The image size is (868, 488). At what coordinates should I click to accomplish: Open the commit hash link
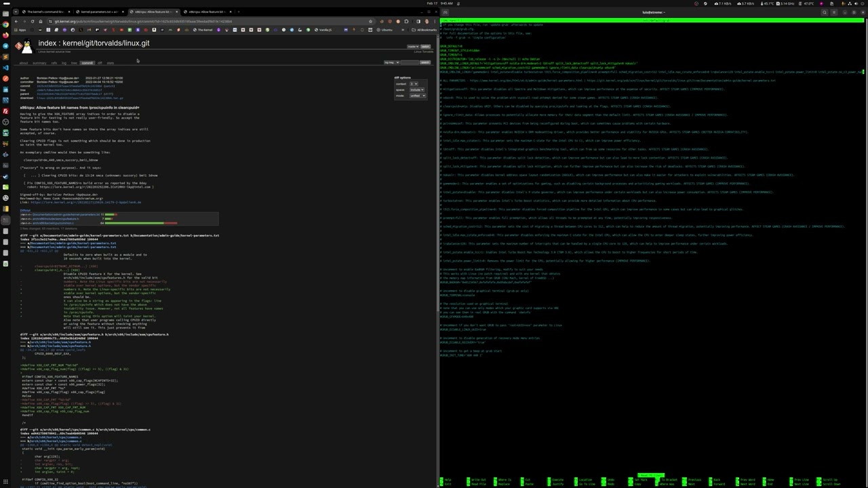(71, 86)
